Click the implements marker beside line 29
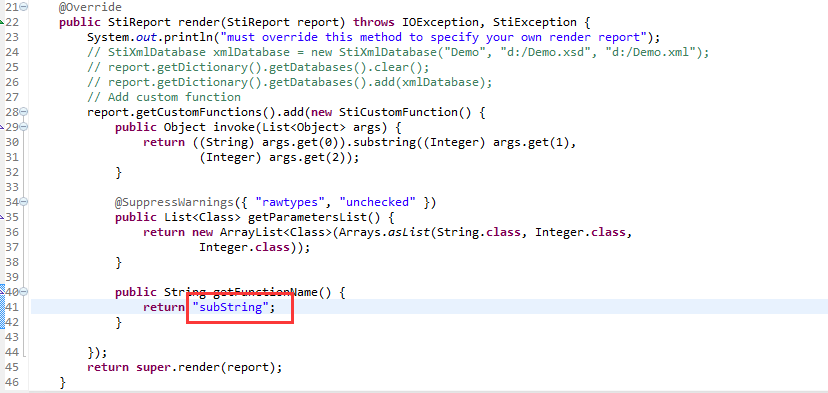 [2, 127]
